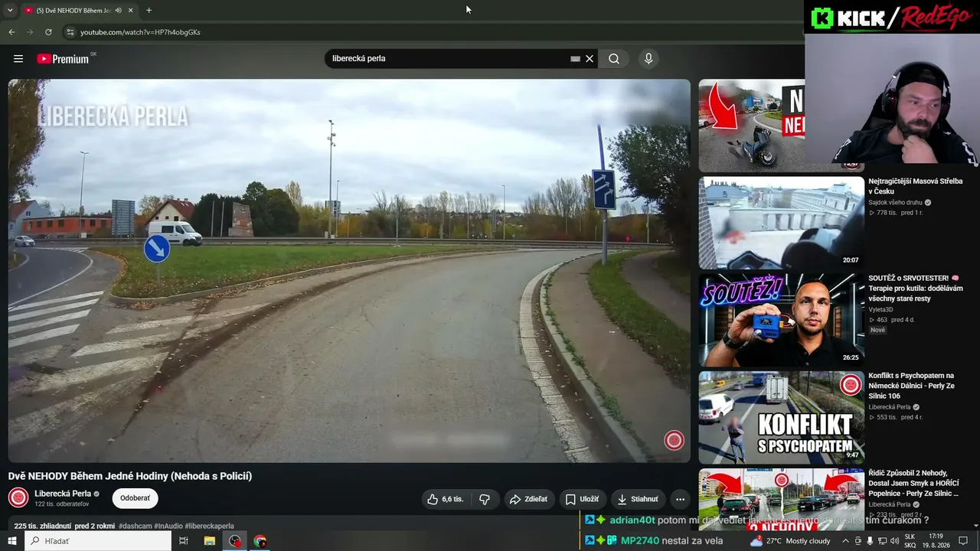Open the tab search dropdown
Image resolution: width=980 pixels, height=551 pixels.
[x=10, y=10]
